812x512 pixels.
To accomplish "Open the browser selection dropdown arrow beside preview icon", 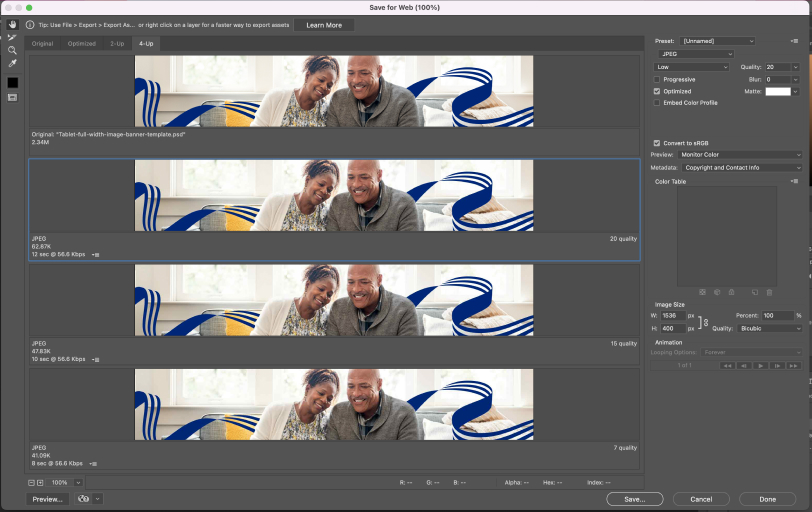I will point(97,499).
